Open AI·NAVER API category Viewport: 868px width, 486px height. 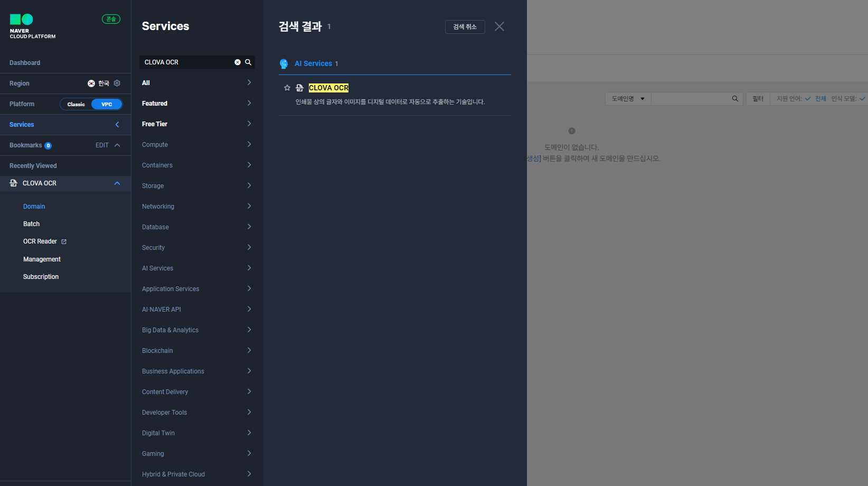click(x=197, y=310)
